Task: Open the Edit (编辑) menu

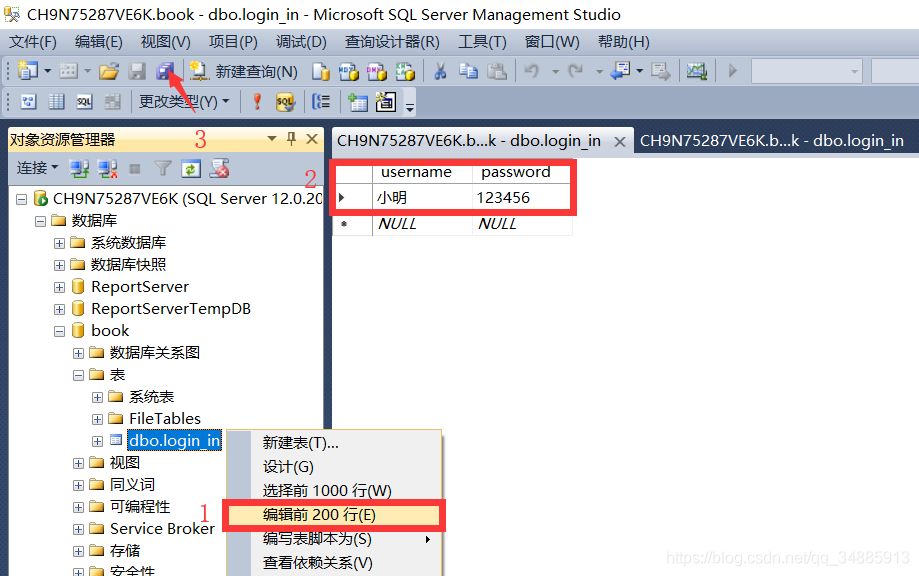Action: [98, 42]
